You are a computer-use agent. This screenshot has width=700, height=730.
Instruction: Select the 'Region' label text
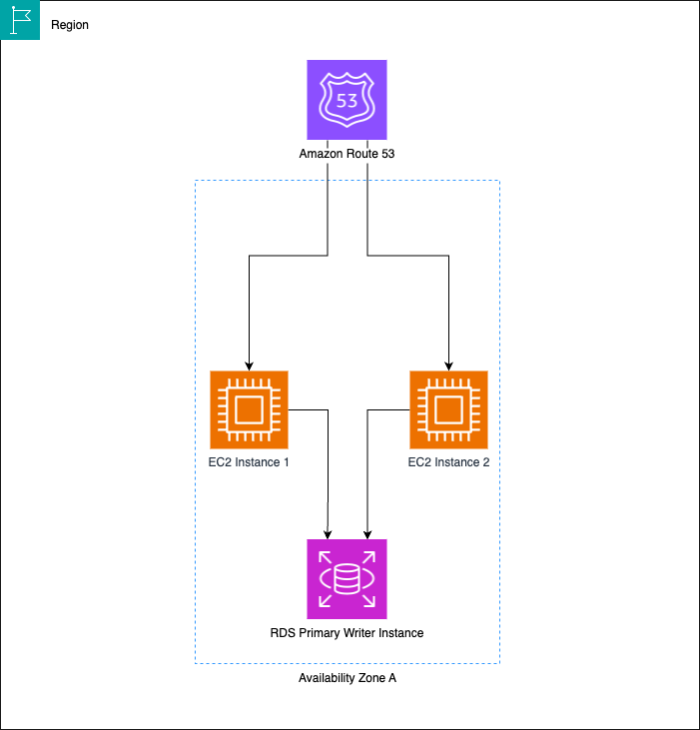pyautogui.click(x=70, y=25)
